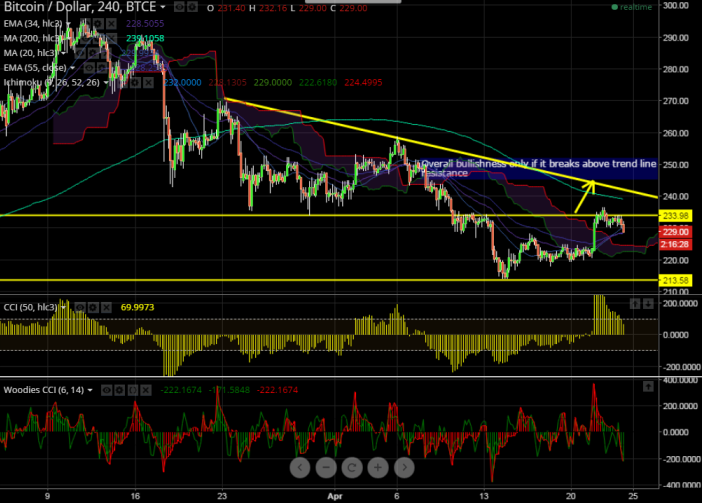
Task: Click the EMA (34, hlc3) indicator label
Action: [x=33, y=24]
